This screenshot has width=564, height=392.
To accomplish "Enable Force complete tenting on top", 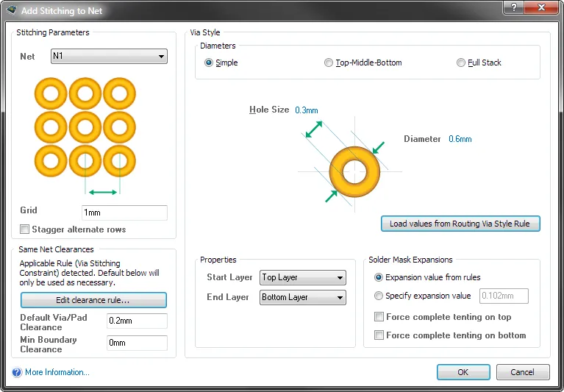I will click(x=379, y=317).
